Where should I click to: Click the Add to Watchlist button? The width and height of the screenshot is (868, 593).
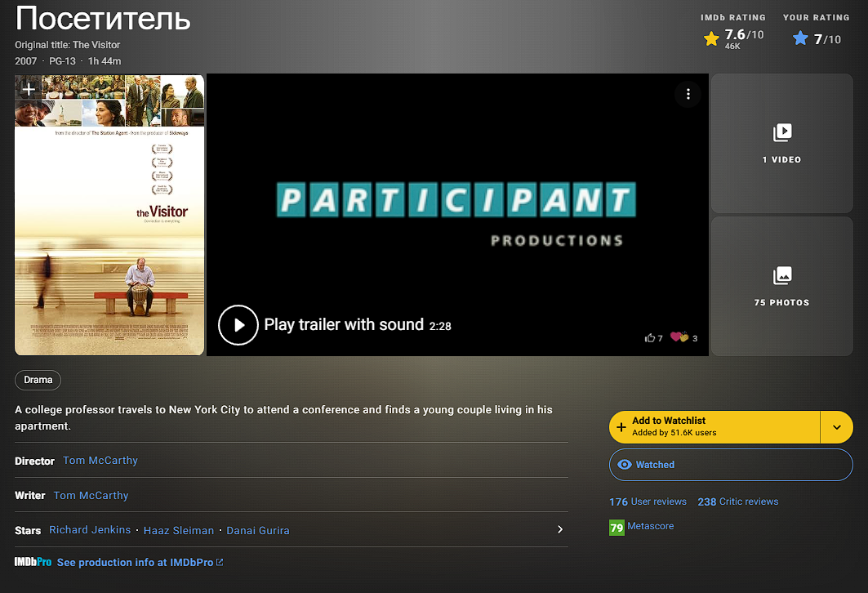click(714, 427)
